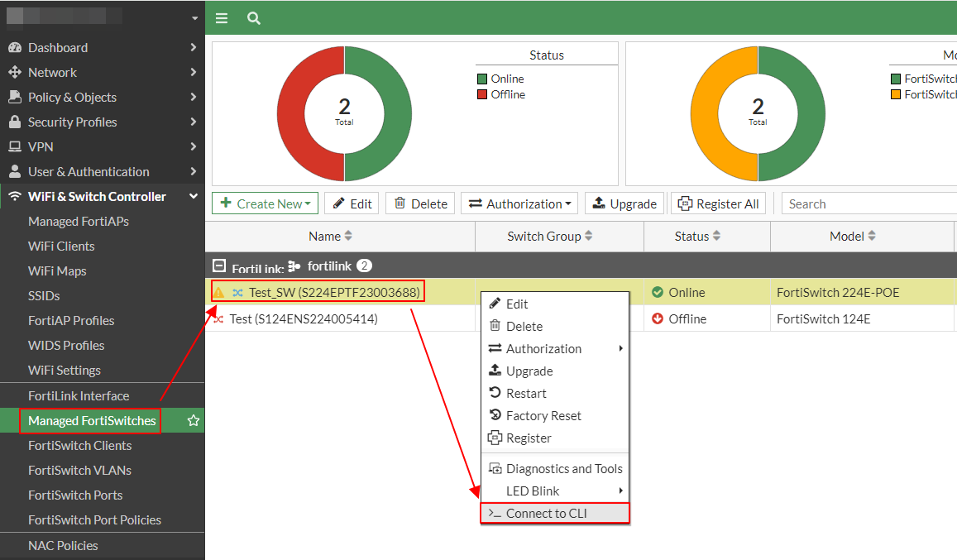Image resolution: width=957 pixels, height=560 pixels.
Task: Collapse the WiFi & Switch Controller chevron
Action: [194, 196]
